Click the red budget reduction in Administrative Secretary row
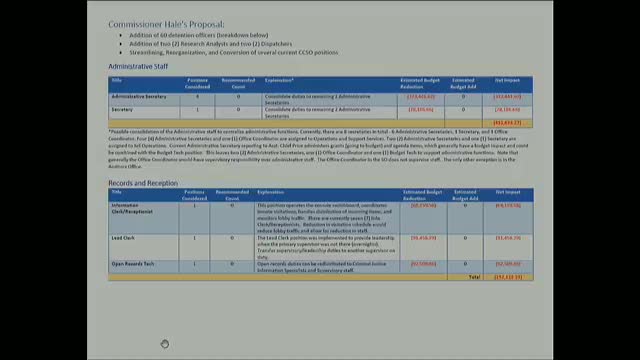 pos(421,97)
